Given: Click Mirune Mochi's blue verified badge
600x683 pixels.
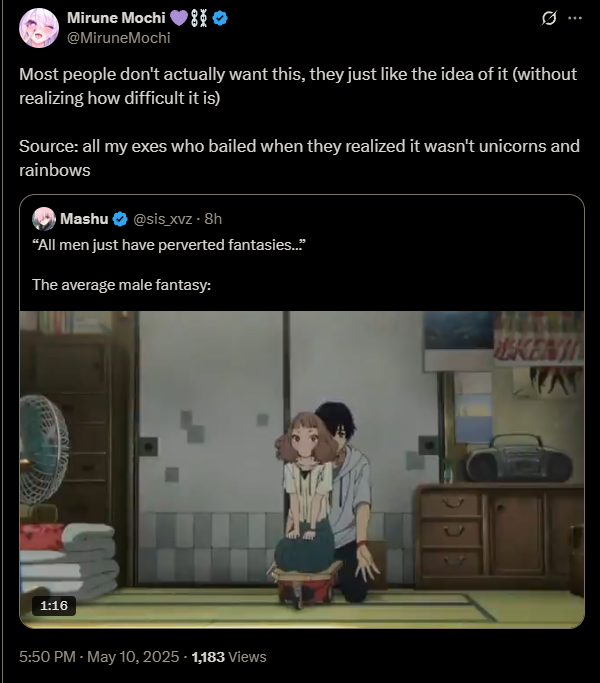Looking at the screenshot, I should [x=220, y=18].
